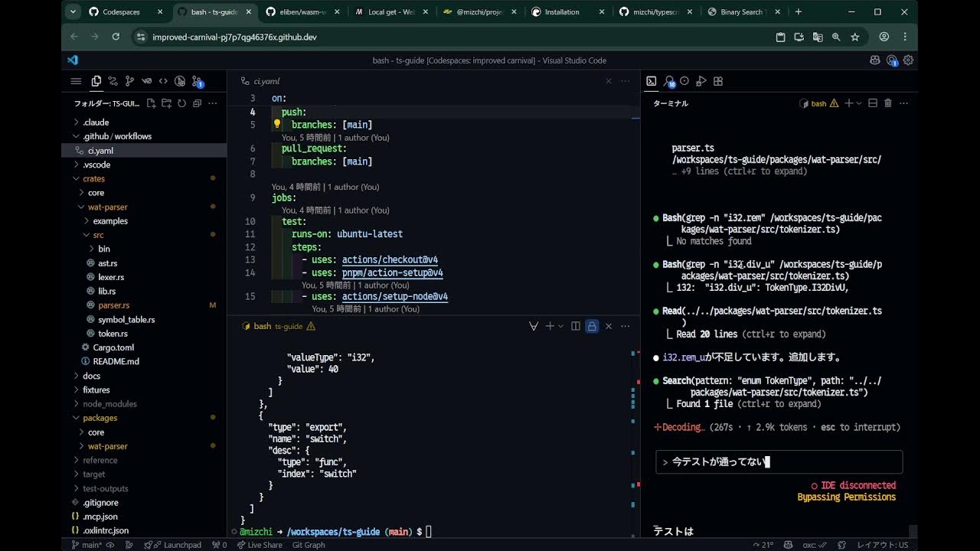
Task: Open VS Code settings gear in title bar
Action: coord(909,60)
